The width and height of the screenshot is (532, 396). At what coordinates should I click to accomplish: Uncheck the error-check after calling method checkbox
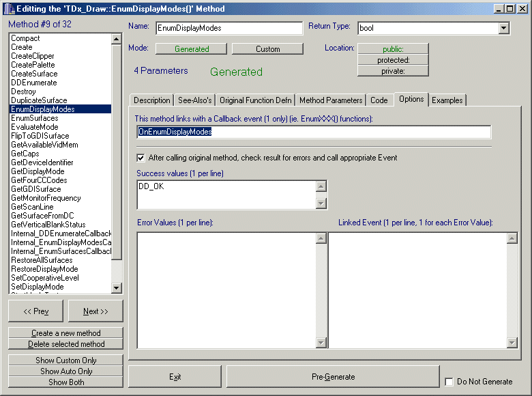click(x=141, y=158)
